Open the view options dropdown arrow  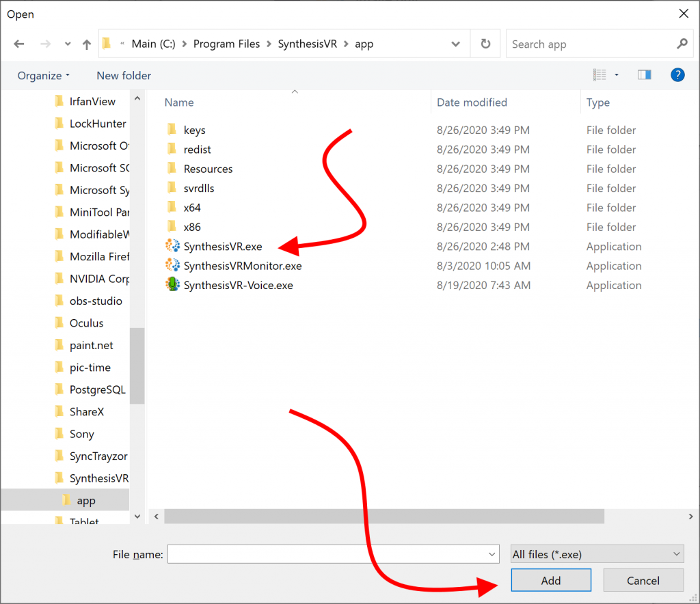pyautogui.click(x=617, y=75)
